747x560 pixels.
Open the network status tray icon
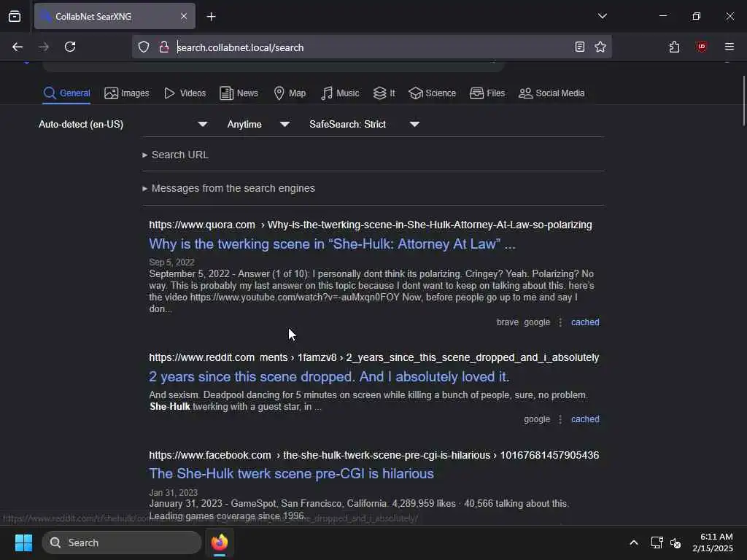(657, 542)
